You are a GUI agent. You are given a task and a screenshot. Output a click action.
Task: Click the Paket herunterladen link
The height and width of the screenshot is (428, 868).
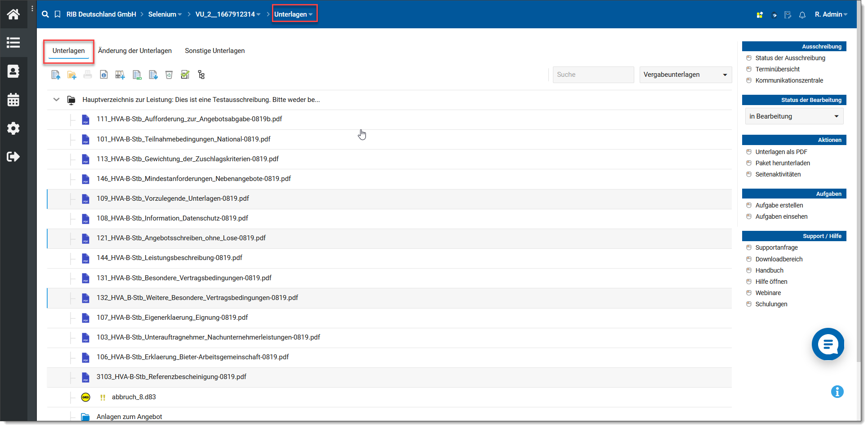[x=783, y=163]
